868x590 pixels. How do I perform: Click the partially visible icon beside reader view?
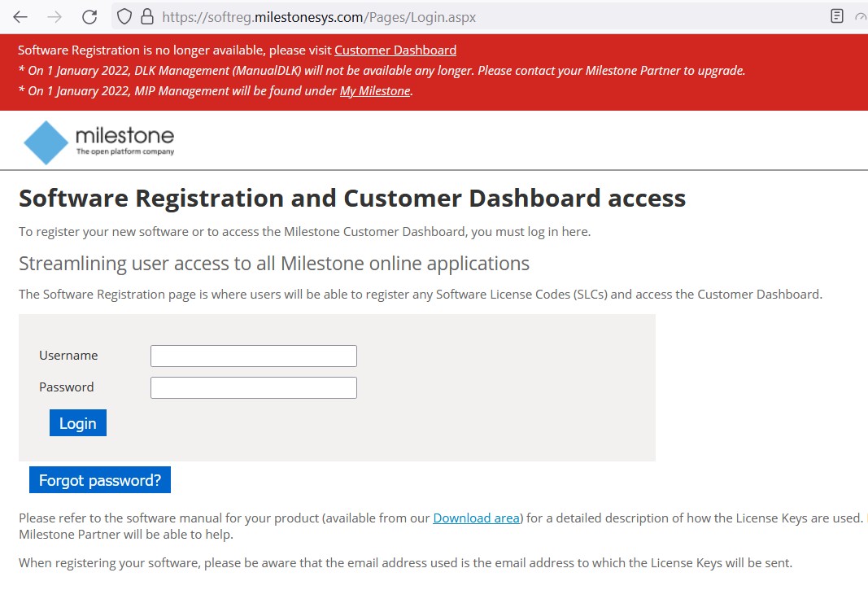tap(861, 16)
